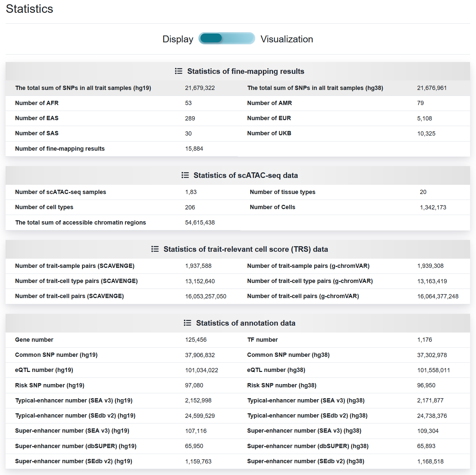Click the list icon beside fine-mapping results heading
The image size is (476, 475).
tap(178, 71)
